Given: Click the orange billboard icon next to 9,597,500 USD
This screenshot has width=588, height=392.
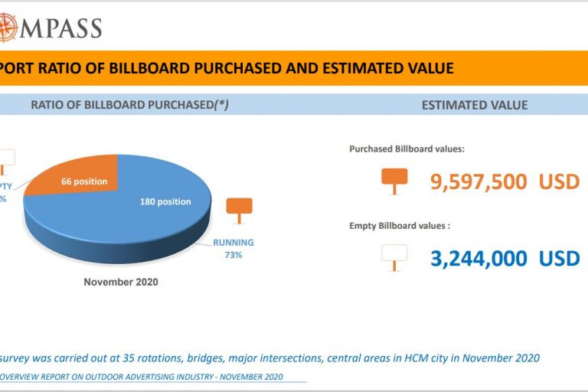Looking at the screenshot, I should coord(394,179).
